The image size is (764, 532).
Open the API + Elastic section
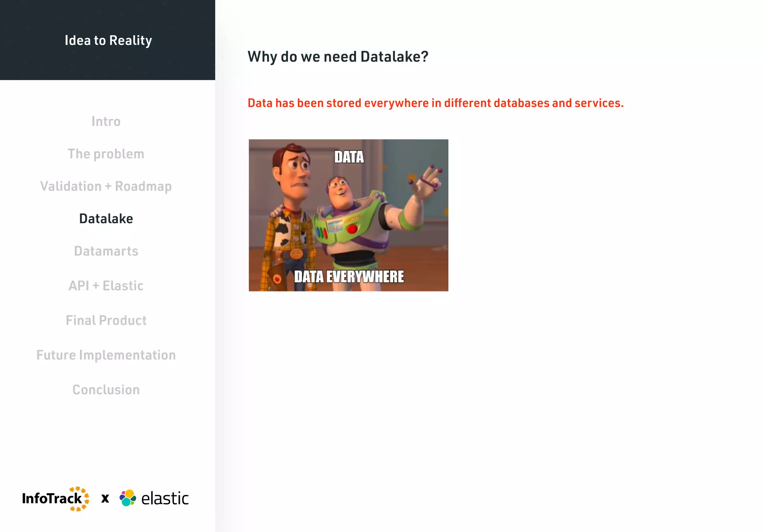point(106,286)
